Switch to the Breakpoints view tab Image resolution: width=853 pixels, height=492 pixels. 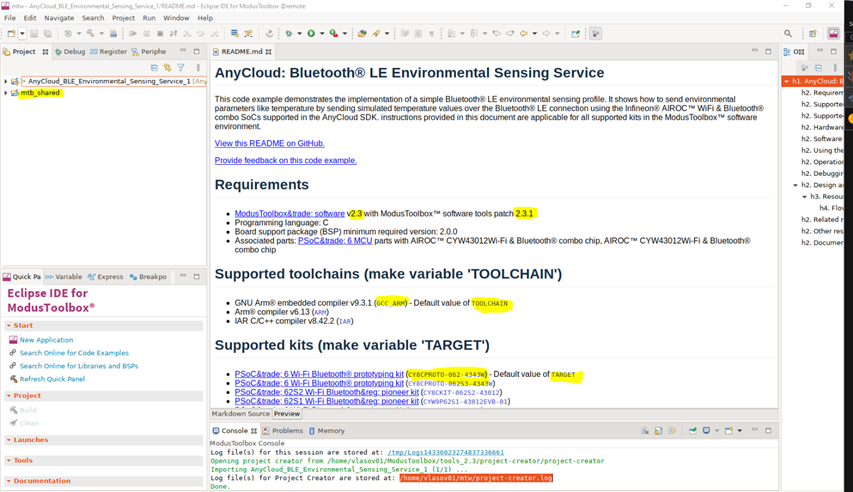coord(148,277)
